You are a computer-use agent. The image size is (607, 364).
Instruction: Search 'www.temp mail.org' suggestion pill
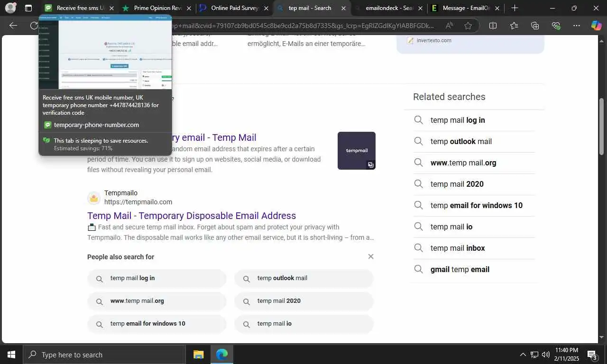pyautogui.click(x=157, y=301)
